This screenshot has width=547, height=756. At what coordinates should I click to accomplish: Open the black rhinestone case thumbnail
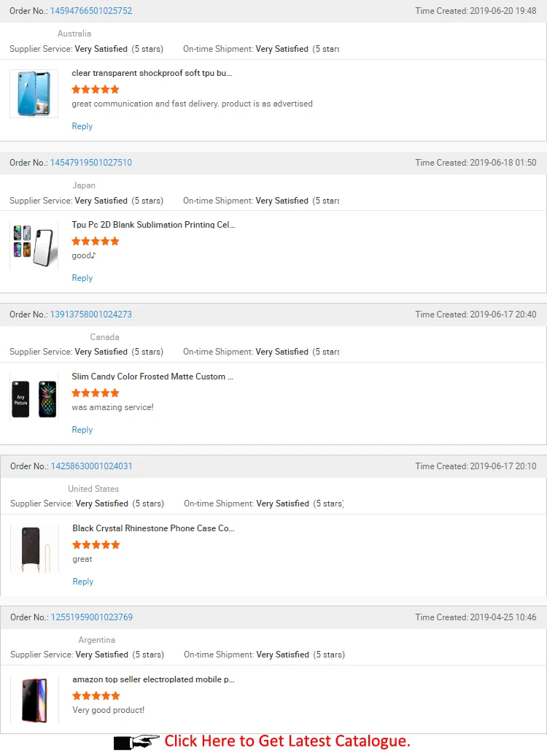click(34, 549)
